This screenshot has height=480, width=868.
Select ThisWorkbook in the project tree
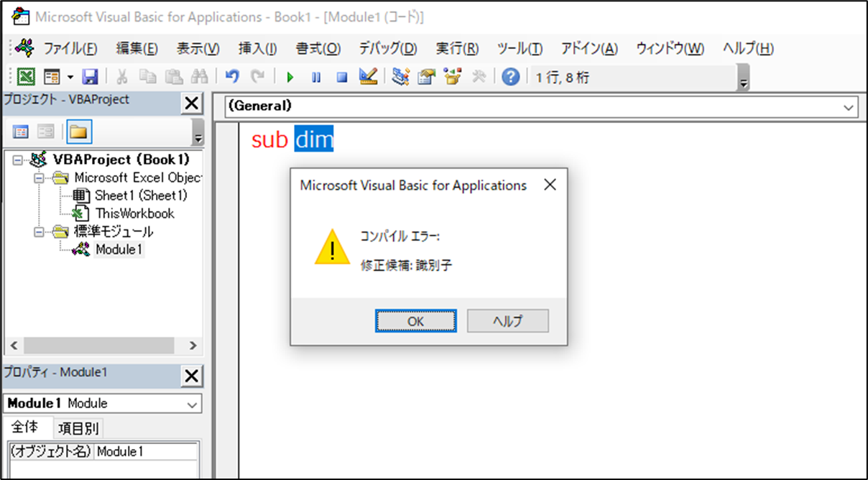(134, 213)
